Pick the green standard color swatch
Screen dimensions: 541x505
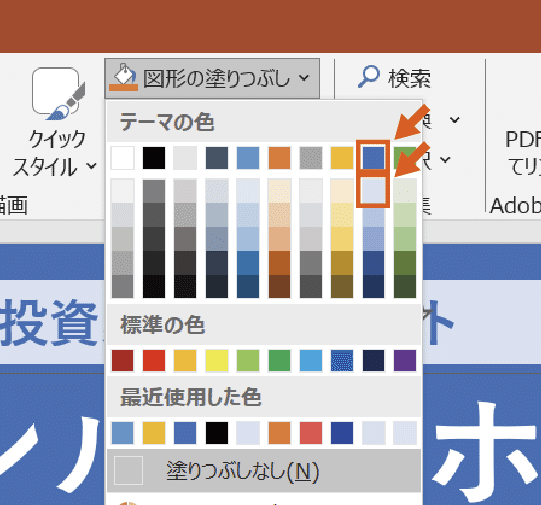[x=279, y=360]
